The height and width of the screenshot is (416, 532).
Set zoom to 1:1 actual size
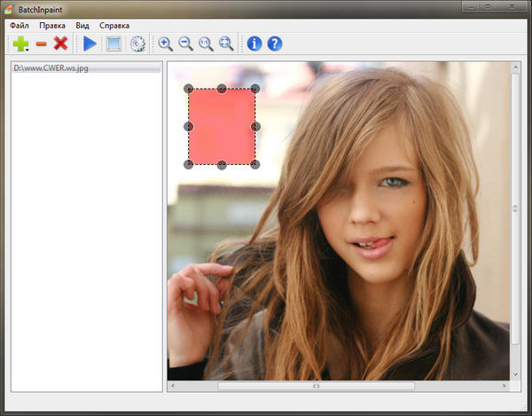click(206, 43)
